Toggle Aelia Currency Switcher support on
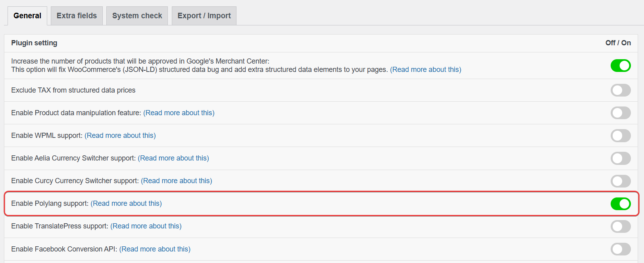The height and width of the screenshot is (263, 644). tap(620, 158)
